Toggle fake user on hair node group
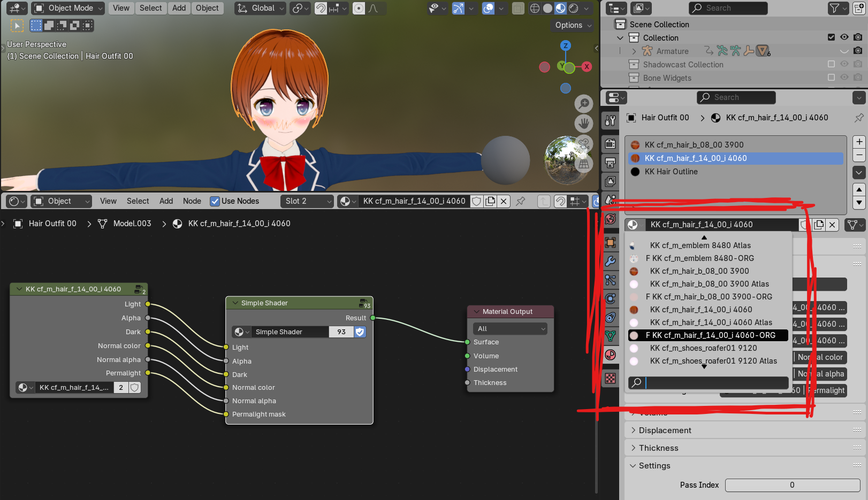 (x=135, y=388)
